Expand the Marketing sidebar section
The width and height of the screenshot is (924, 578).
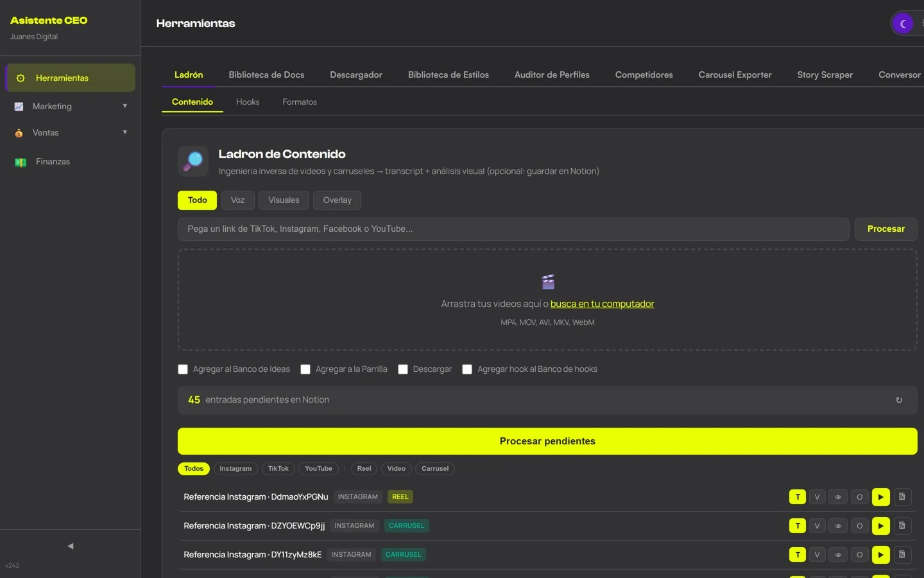pos(71,107)
